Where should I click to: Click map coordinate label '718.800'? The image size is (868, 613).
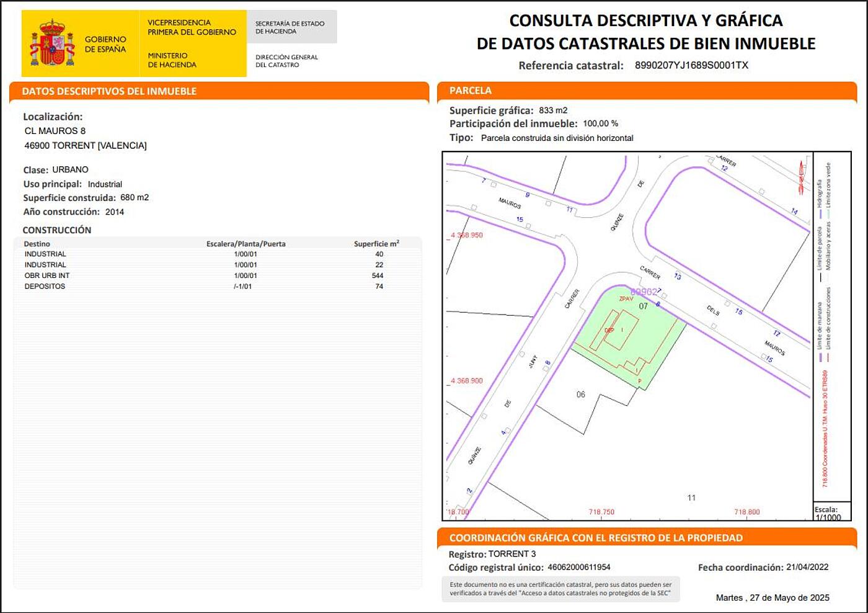click(747, 512)
